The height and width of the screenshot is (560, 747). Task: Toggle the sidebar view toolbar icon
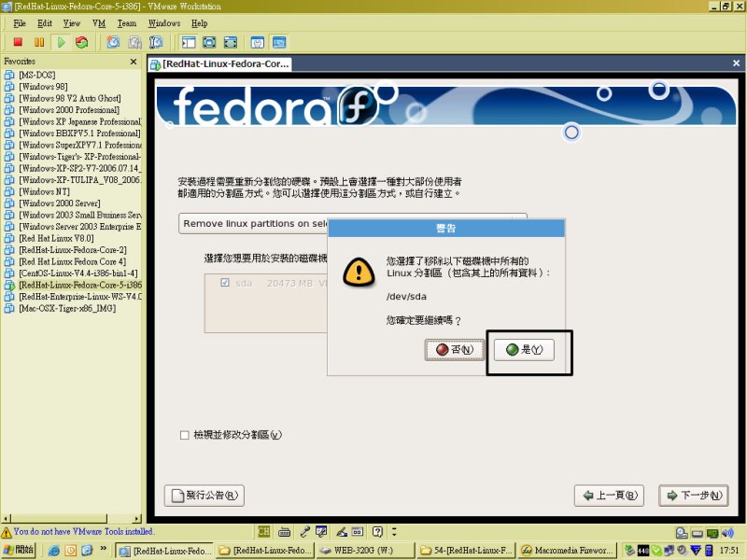[189, 42]
